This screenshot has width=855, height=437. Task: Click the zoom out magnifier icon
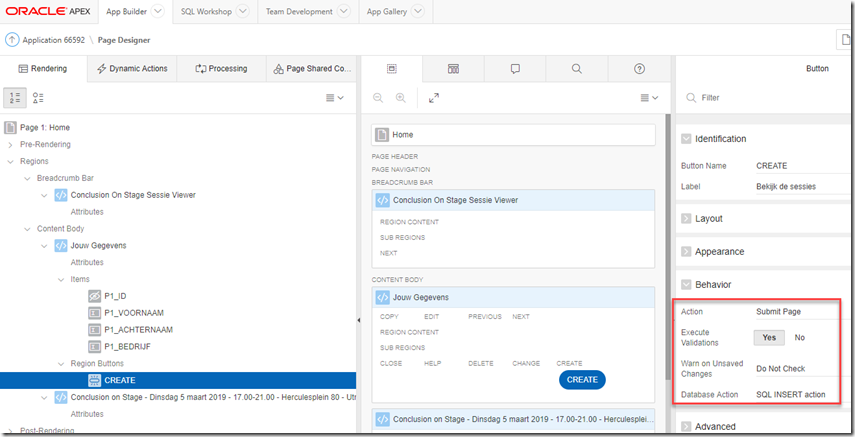point(378,98)
